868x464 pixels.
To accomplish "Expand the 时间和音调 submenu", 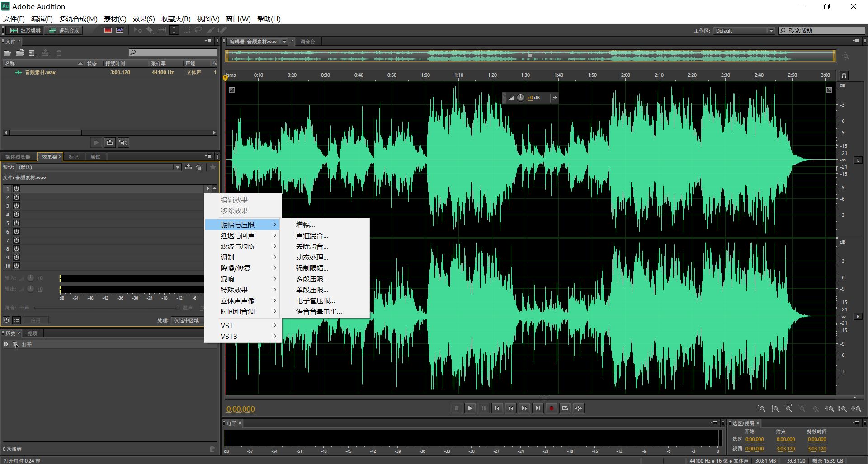I will point(243,311).
